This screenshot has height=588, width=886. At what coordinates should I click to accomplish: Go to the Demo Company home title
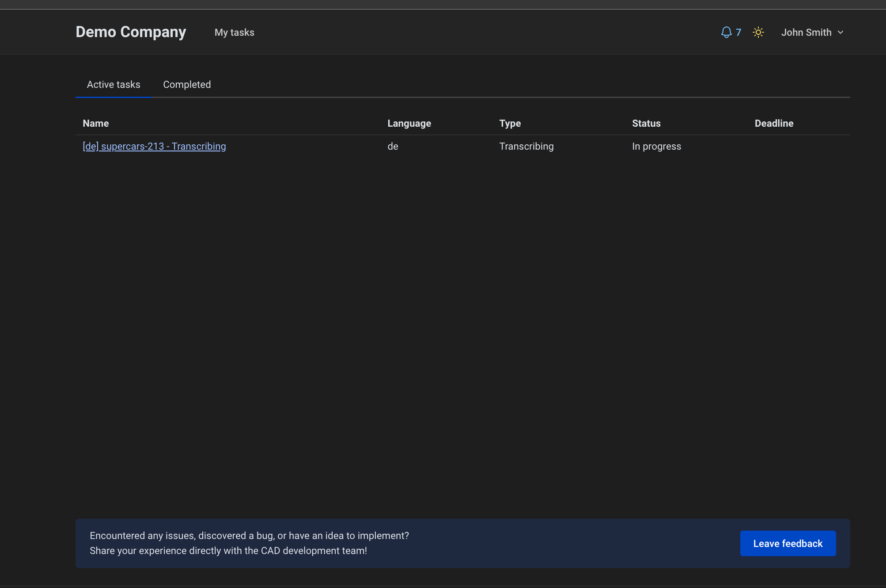pyautogui.click(x=131, y=32)
